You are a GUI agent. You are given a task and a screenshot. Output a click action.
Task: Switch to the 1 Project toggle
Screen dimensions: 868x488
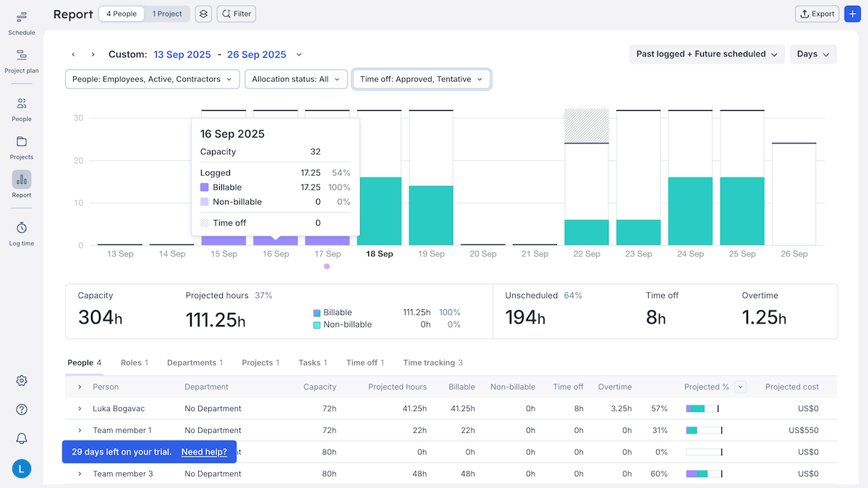click(x=166, y=13)
